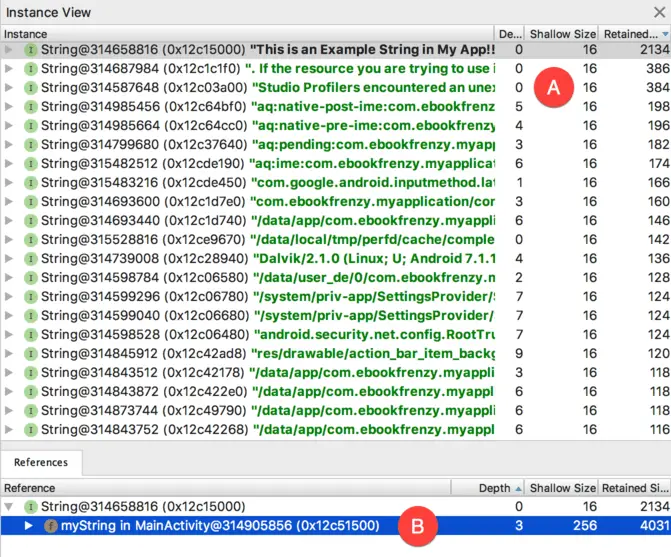The height and width of the screenshot is (557, 671).
Task: Expand the String@314843752 instance row
Action: (x=9, y=430)
